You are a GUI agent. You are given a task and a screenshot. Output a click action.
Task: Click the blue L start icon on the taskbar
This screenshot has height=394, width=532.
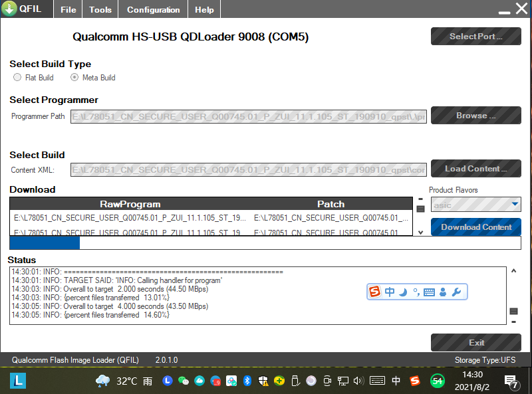point(18,381)
